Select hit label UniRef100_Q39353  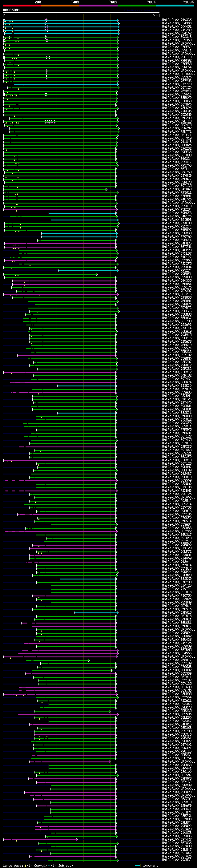coord(177,40)
